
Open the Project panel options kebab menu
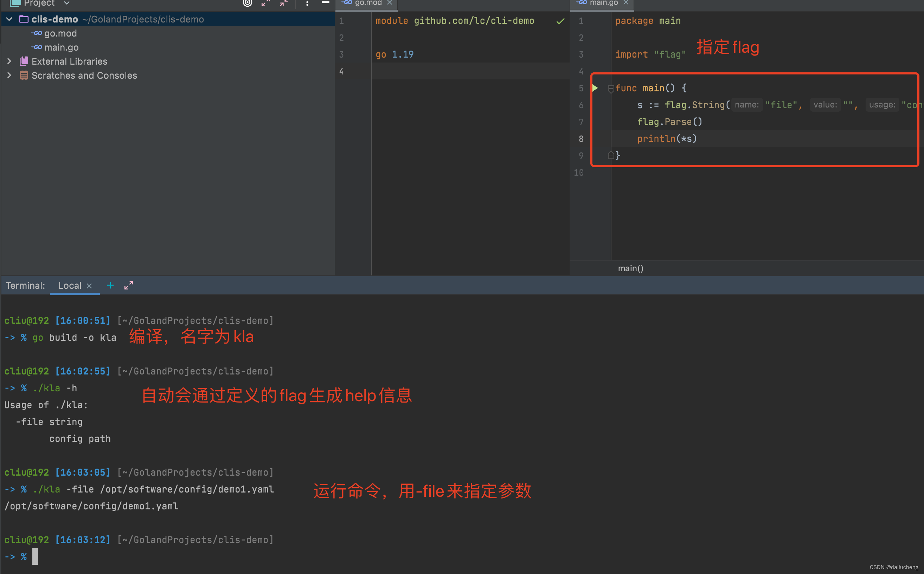click(x=307, y=3)
